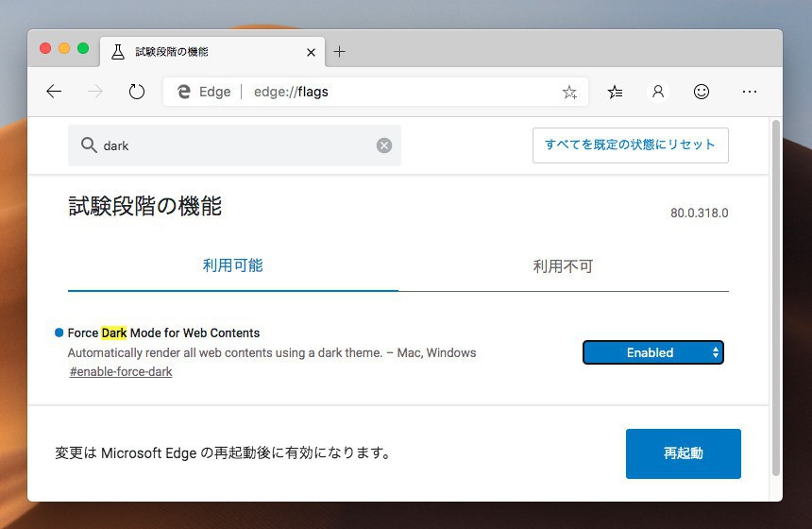Close the window with red button
Image resolution: width=812 pixels, height=529 pixels.
(x=45, y=48)
